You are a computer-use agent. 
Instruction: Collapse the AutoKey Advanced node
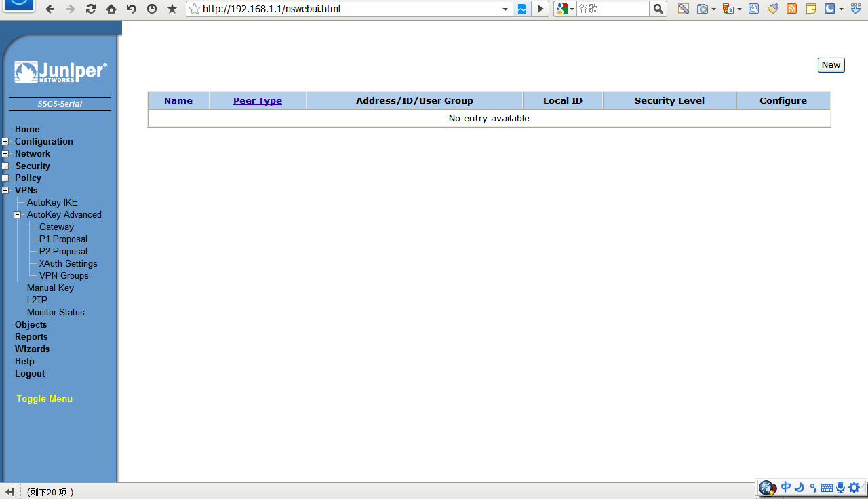tap(18, 215)
